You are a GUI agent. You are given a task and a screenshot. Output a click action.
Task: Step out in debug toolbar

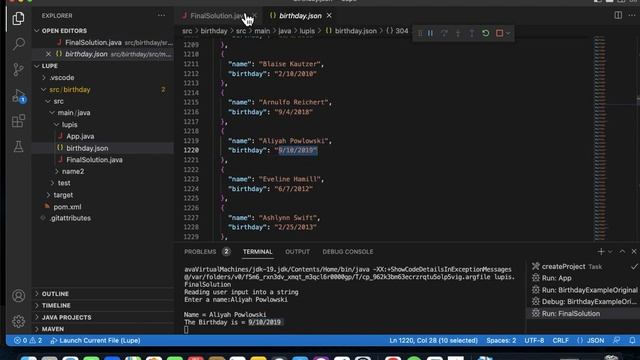pyautogui.click(x=472, y=33)
